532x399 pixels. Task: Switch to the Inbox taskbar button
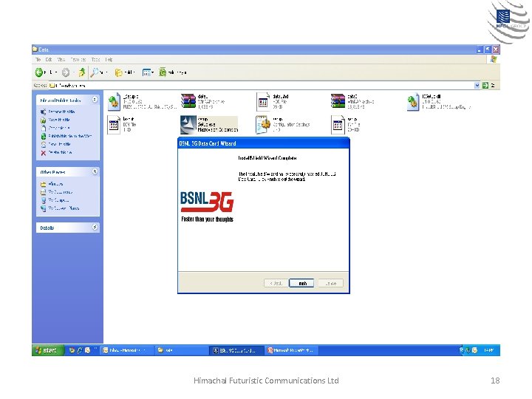pyautogui.click(x=126, y=350)
